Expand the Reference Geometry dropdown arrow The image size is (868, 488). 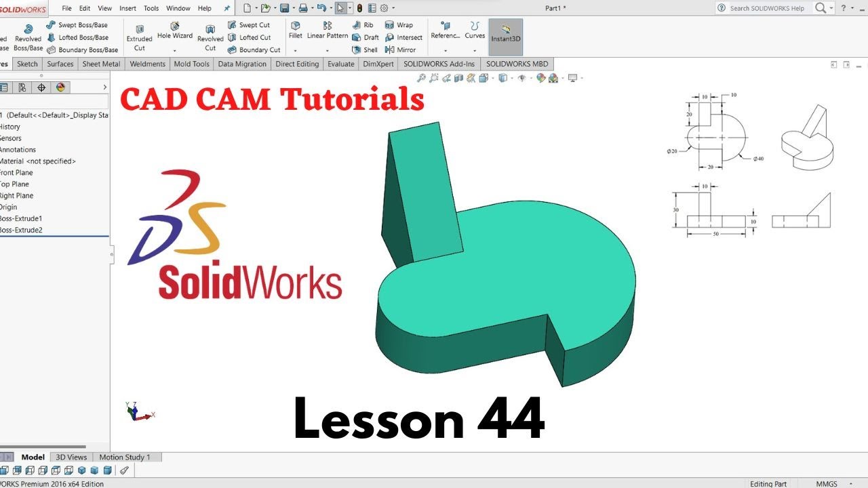446,51
